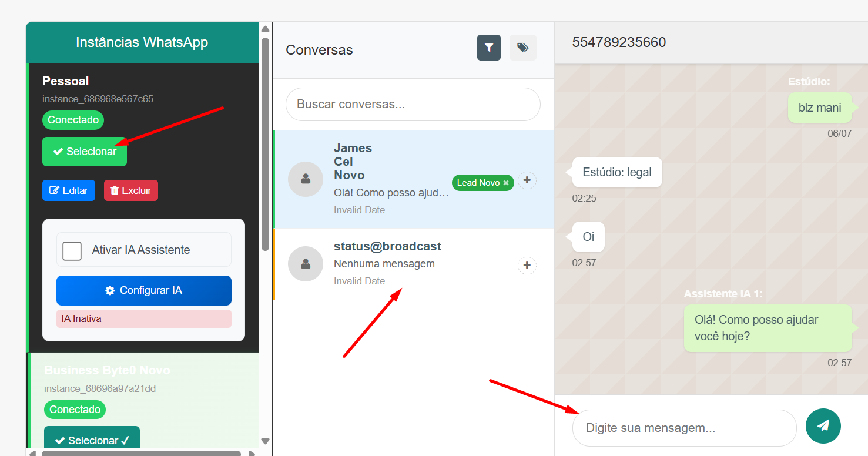Remove the Lead Novo tag via x icon

point(506,183)
